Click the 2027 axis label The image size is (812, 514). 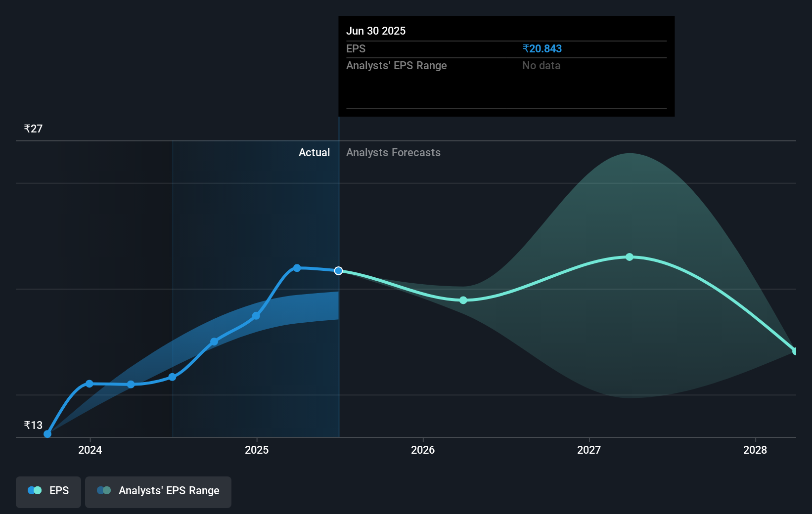pyautogui.click(x=589, y=450)
